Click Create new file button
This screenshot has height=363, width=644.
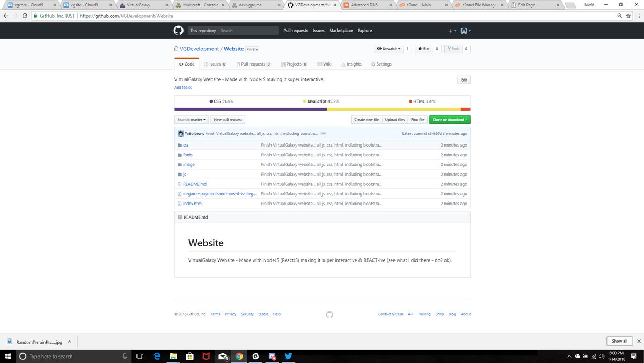[367, 120]
